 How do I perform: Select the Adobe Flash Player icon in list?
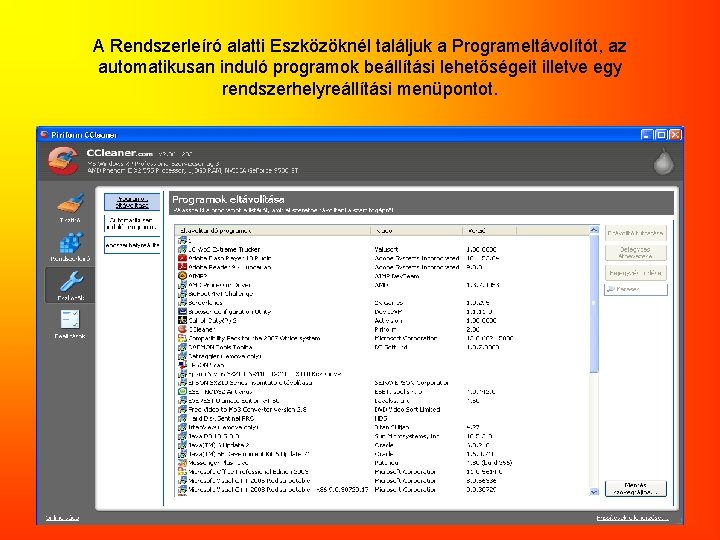click(182, 258)
